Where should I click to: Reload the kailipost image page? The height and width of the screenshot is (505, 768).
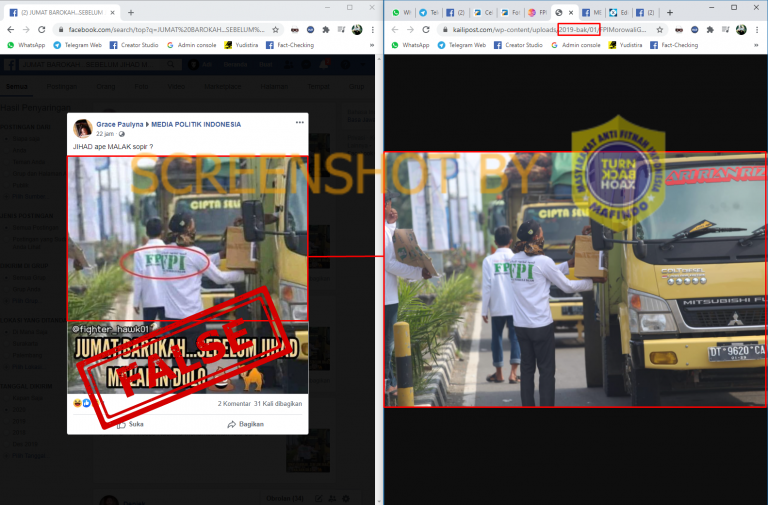point(426,30)
